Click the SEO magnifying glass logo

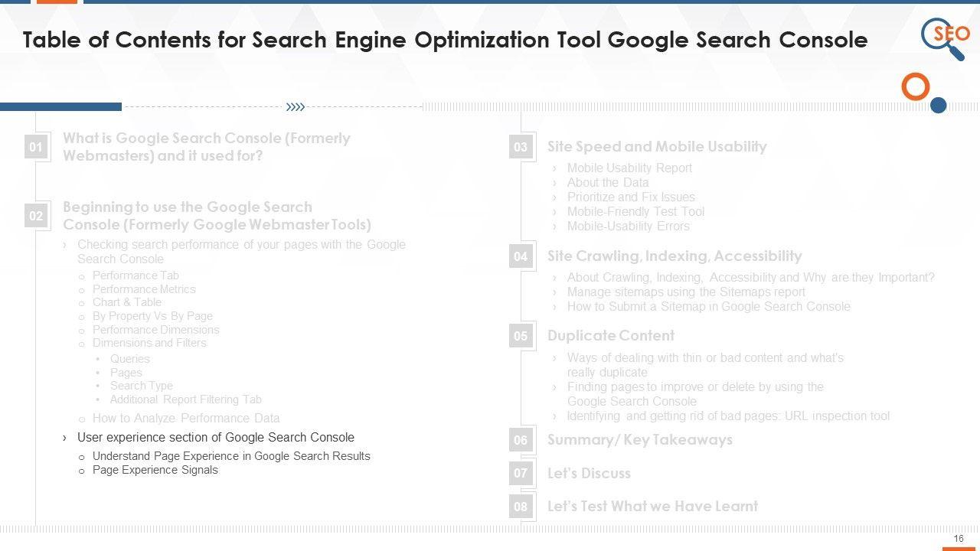tap(945, 37)
